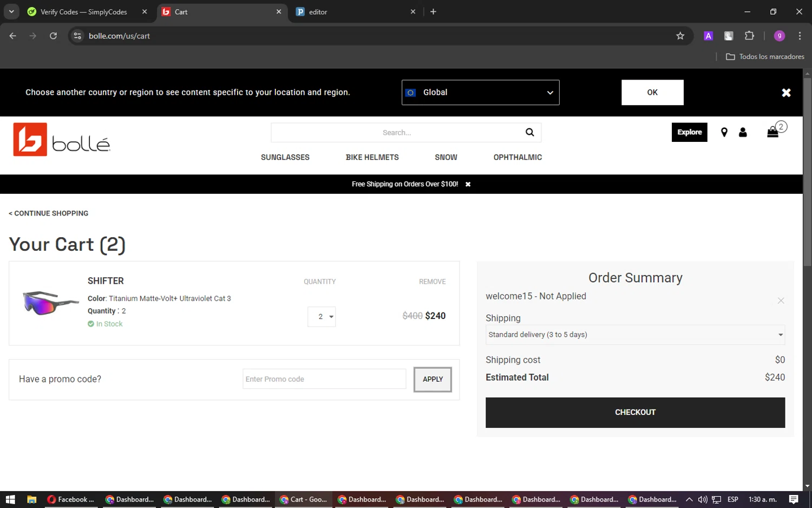Open Todos los marcadores bookmarks folder
This screenshot has height=508, width=812.
point(765,56)
